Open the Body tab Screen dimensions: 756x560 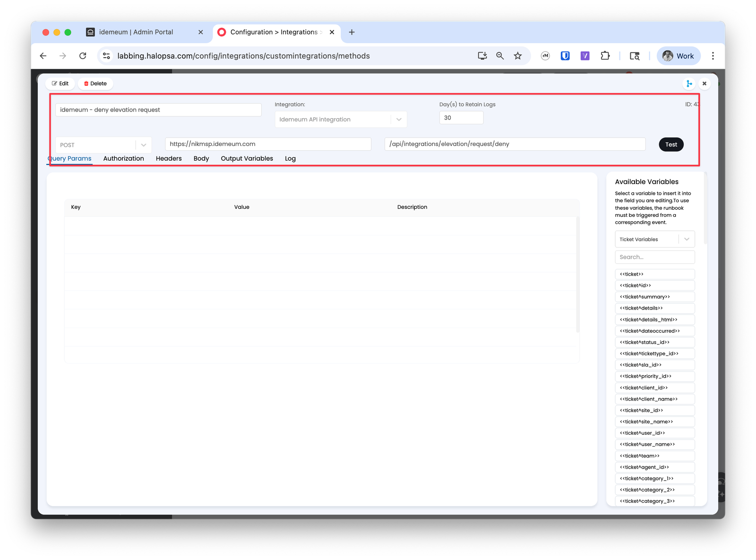click(201, 159)
